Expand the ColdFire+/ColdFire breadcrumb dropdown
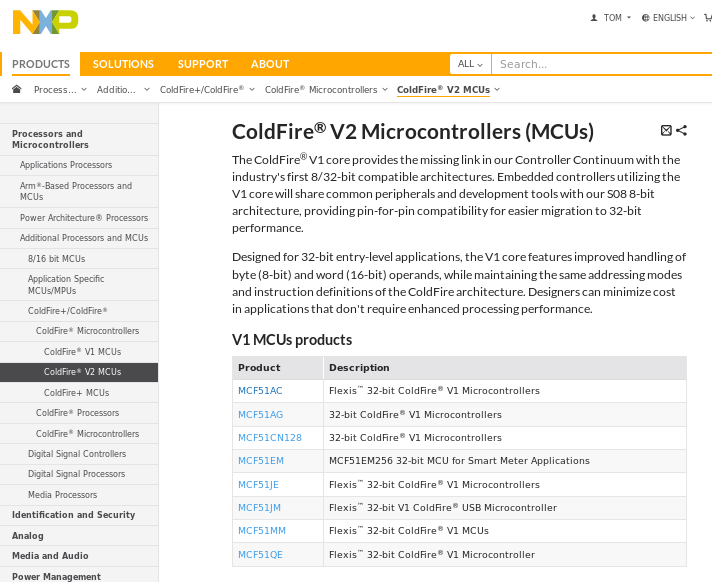712x582 pixels. [252, 90]
